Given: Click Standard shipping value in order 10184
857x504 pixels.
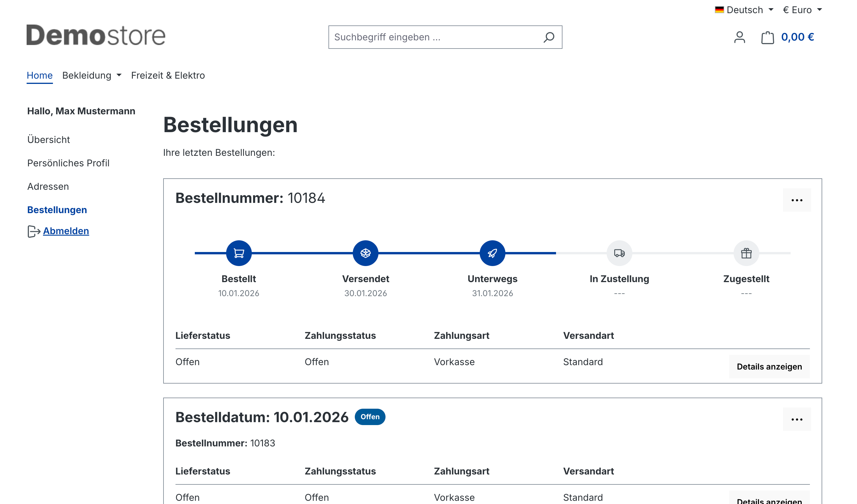Looking at the screenshot, I should pos(583,362).
